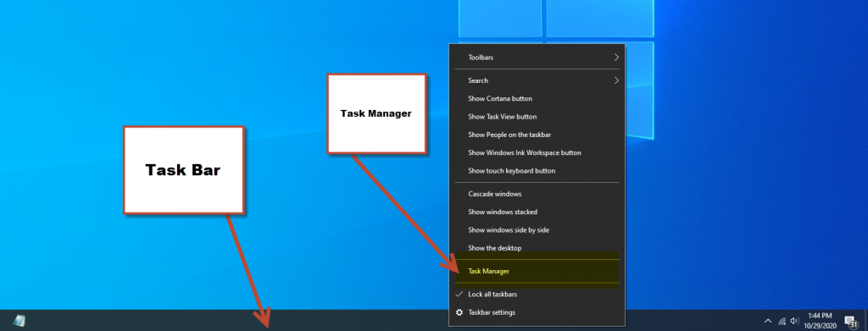Toggle the Lock all taskbars checkmark

459,295
